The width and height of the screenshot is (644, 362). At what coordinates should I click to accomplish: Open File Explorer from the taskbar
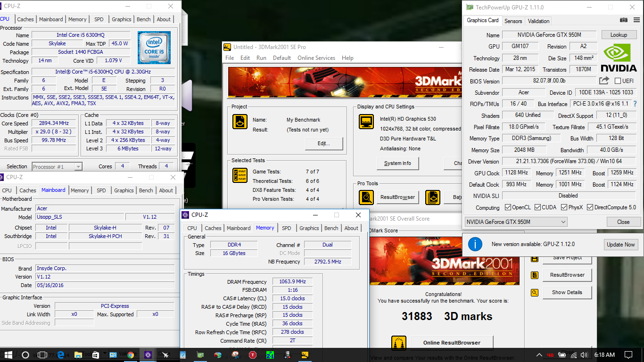78,355
